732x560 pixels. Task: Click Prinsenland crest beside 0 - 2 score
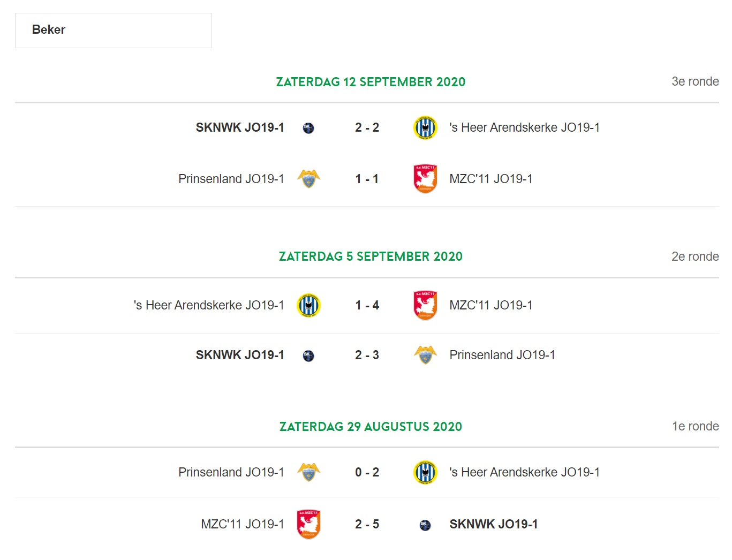[x=309, y=472]
